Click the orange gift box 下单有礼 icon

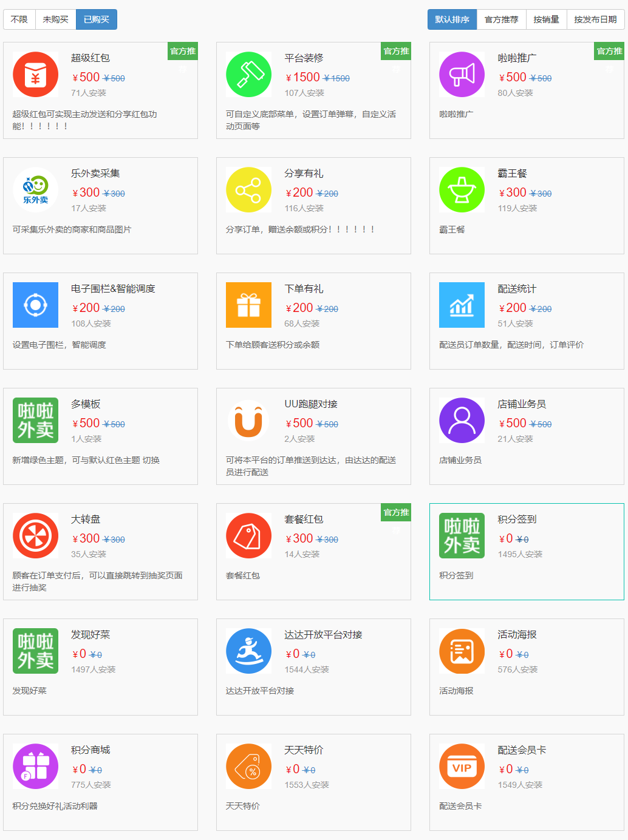pyautogui.click(x=248, y=305)
